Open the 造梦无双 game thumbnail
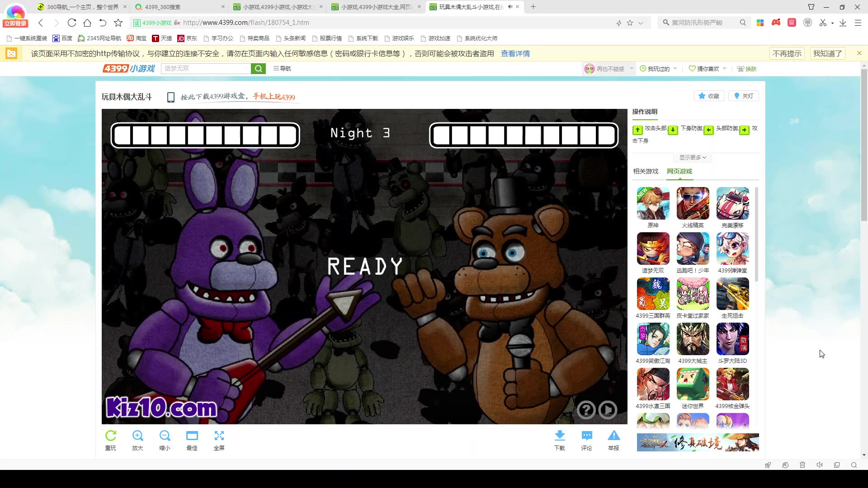This screenshot has width=868, height=488. click(x=653, y=249)
